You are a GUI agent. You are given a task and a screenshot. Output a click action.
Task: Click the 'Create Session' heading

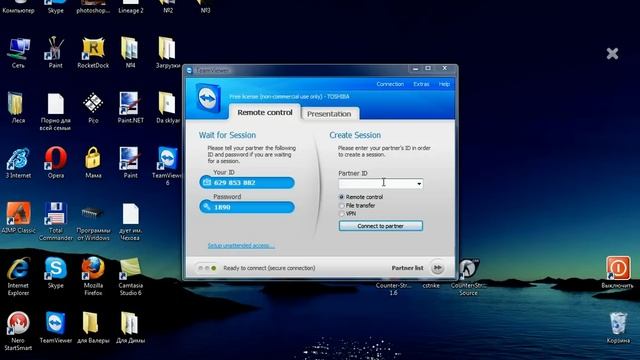(x=355, y=135)
